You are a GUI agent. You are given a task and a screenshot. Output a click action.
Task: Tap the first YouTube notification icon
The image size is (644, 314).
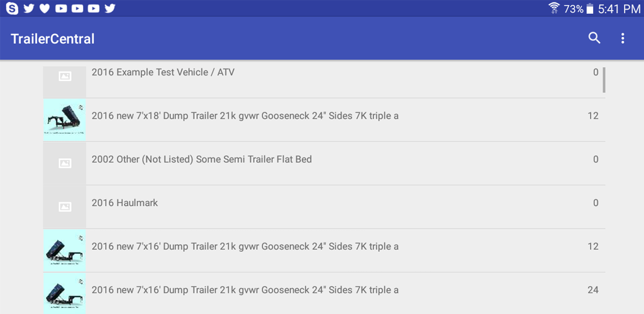[x=61, y=8]
